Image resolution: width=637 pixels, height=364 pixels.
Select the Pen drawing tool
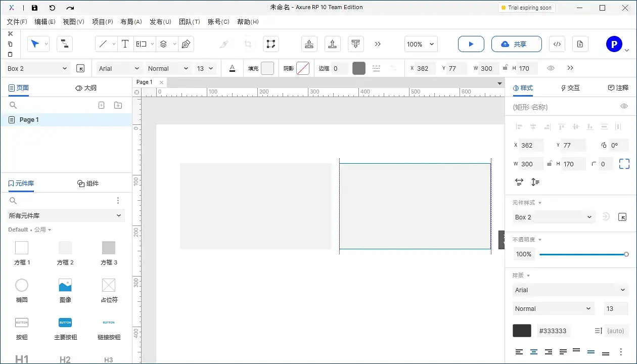point(186,44)
